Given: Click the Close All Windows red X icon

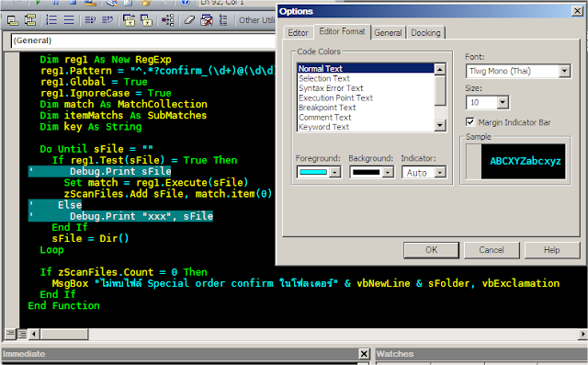Looking at the screenshot, I should point(206,20).
